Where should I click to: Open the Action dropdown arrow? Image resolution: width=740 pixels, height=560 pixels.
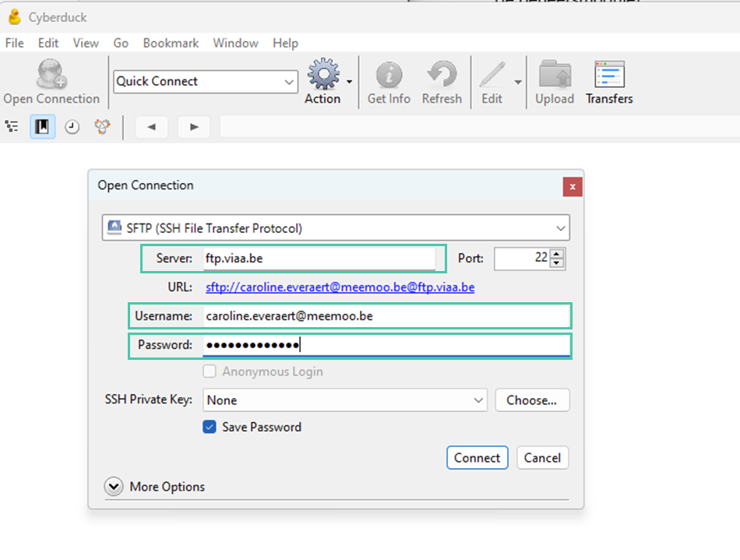349,82
